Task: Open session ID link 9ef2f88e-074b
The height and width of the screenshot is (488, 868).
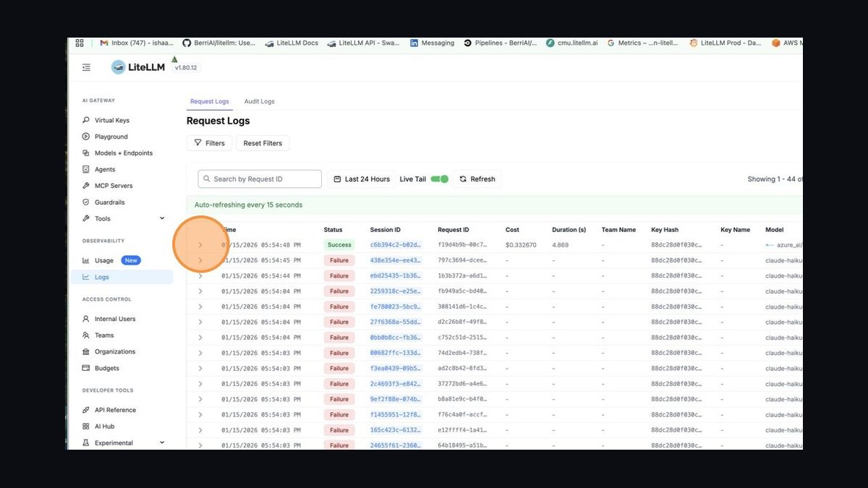Action: 395,399
